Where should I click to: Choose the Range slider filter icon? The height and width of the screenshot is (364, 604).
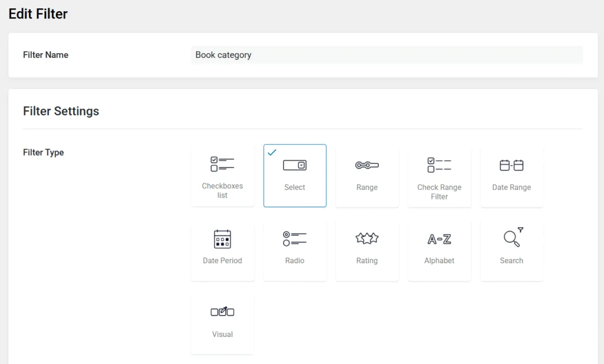coord(367,165)
